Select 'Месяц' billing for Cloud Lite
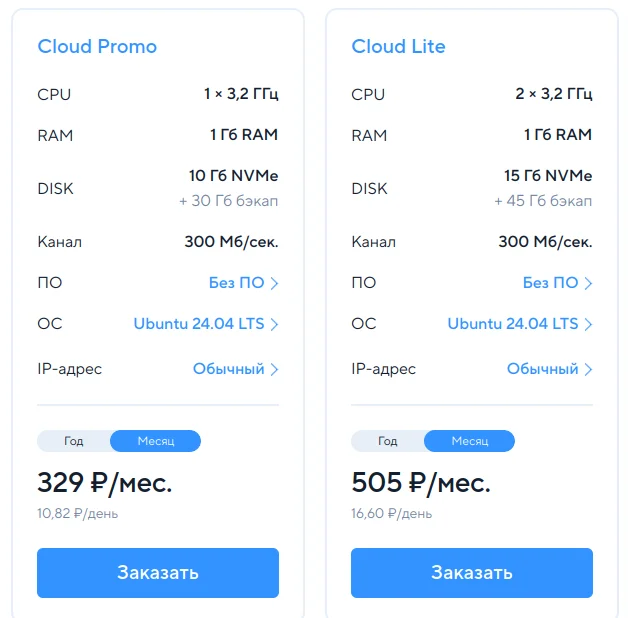Viewport: 628px width, 618px height. 469,441
